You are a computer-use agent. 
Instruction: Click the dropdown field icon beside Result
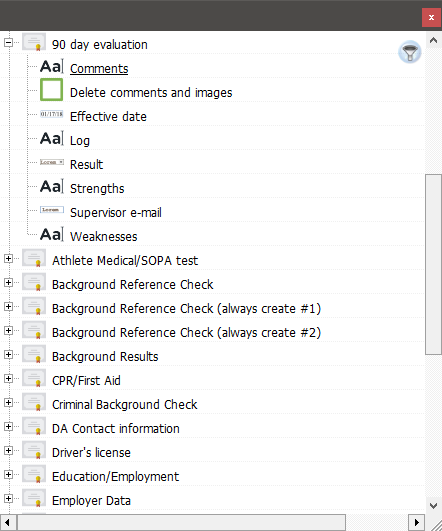(51, 162)
